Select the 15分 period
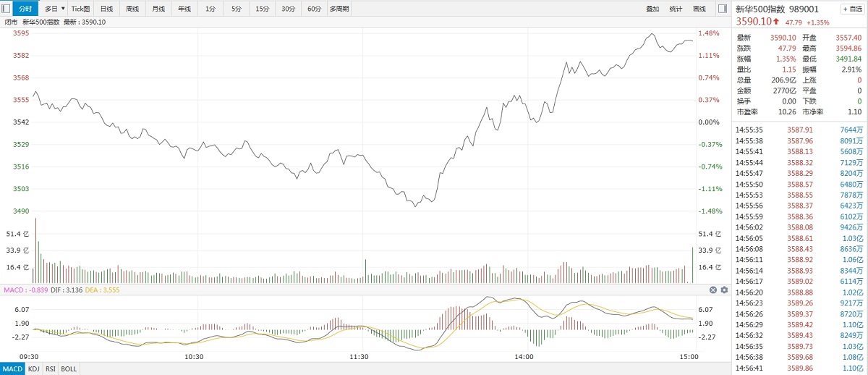The image size is (868, 375). [x=261, y=9]
